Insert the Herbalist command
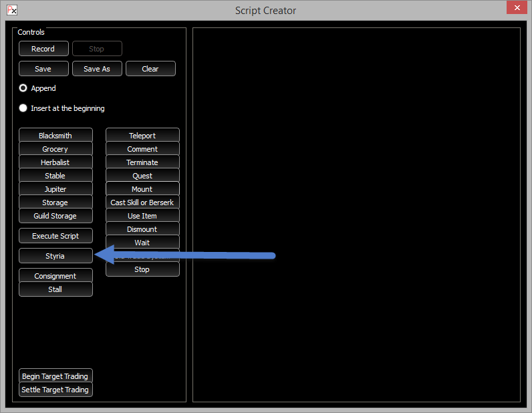Screen dimensions: 532x413 (x=55, y=162)
